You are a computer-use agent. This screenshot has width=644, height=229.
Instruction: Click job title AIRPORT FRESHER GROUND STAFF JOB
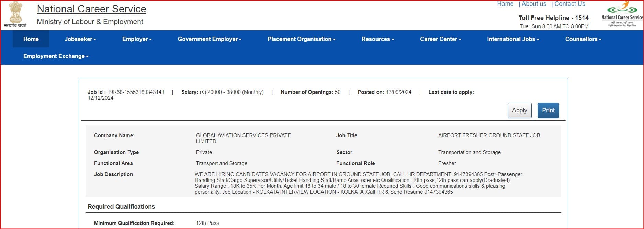pyautogui.click(x=489, y=135)
